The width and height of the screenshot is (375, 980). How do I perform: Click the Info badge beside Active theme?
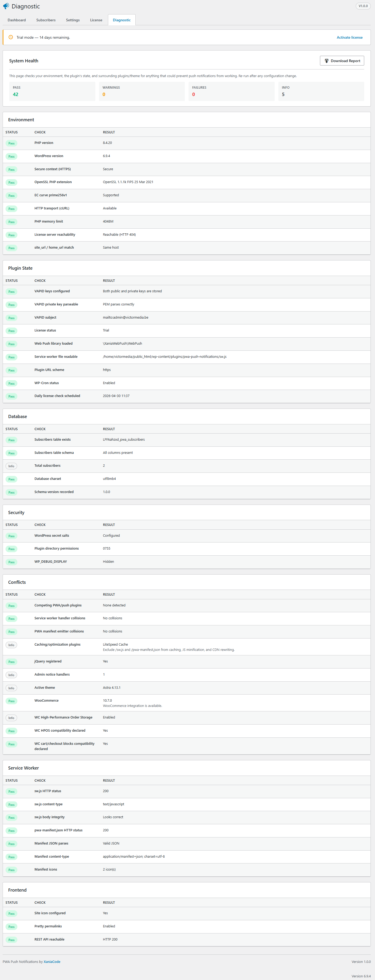(11, 688)
